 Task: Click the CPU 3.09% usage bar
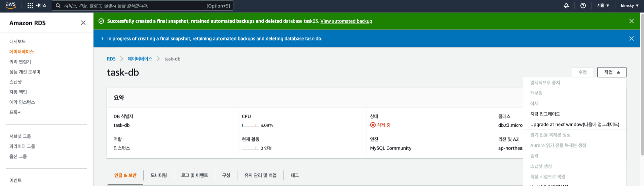pos(250,125)
